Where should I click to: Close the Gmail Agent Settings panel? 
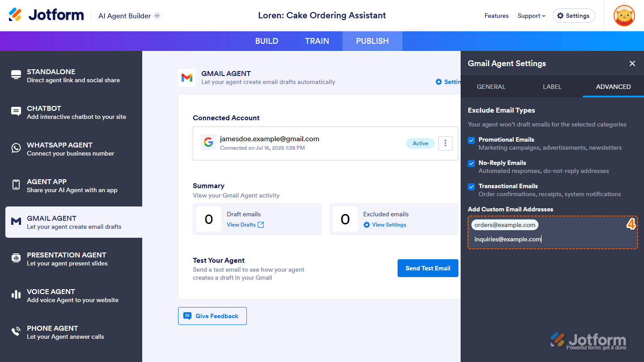(x=632, y=63)
